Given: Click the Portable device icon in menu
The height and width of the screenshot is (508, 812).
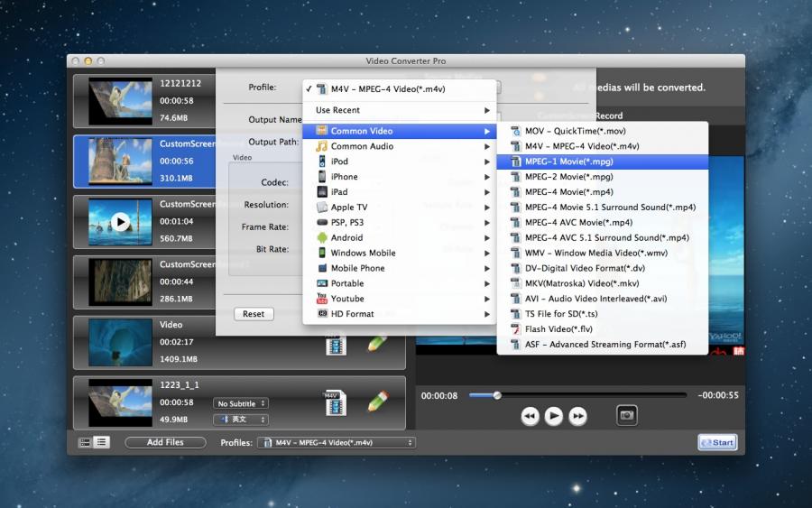Looking at the screenshot, I should click(x=321, y=283).
